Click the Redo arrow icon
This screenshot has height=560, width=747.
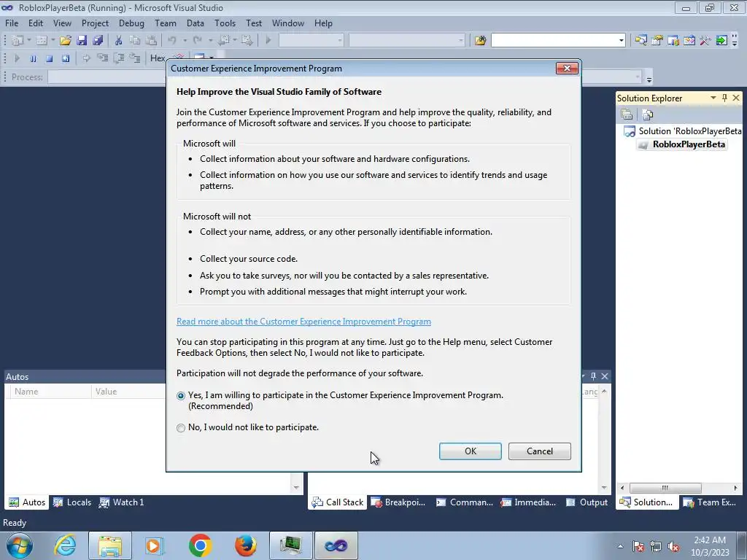[x=197, y=41]
